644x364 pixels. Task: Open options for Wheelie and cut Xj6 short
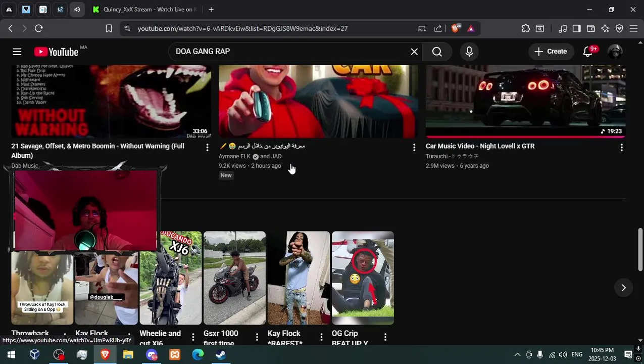pyautogui.click(x=193, y=337)
